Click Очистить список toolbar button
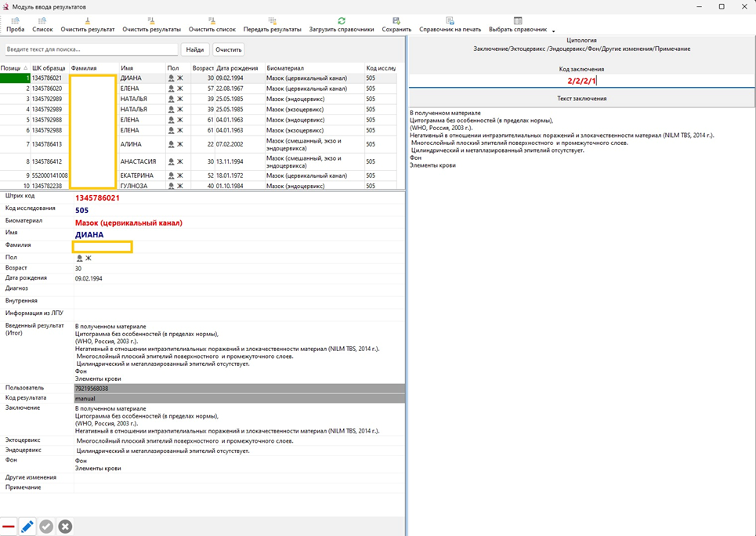 pyautogui.click(x=212, y=25)
